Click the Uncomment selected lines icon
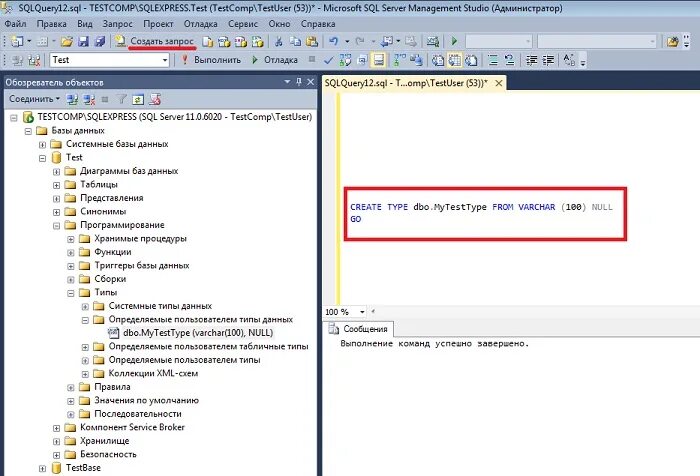Image resolution: width=700 pixels, height=476 pixels. click(509, 60)
